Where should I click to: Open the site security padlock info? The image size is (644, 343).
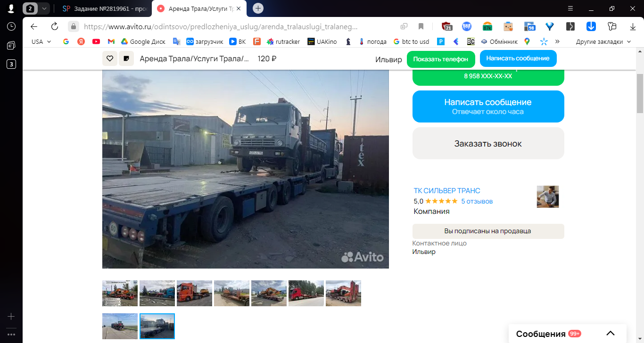click(x=73, y=26)
